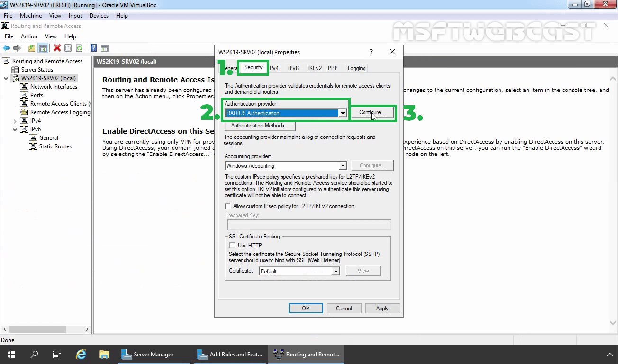Screen dimensions: 618x364
Task: Open the Authentication provider dropdown
Action: coord(343,113)
